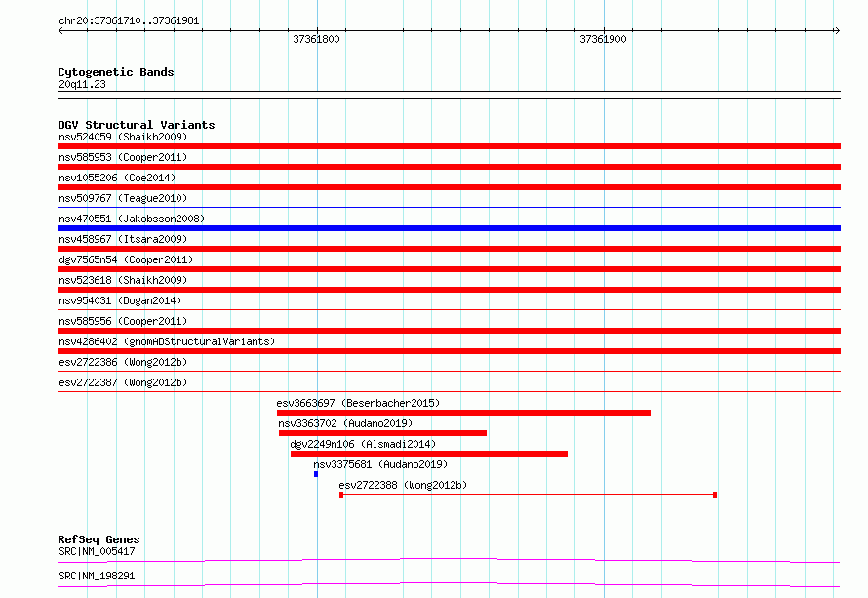Open the esv2722387 (Wong2012b) entry
This screenshot has width=868, height=598.
click(123, 382)
